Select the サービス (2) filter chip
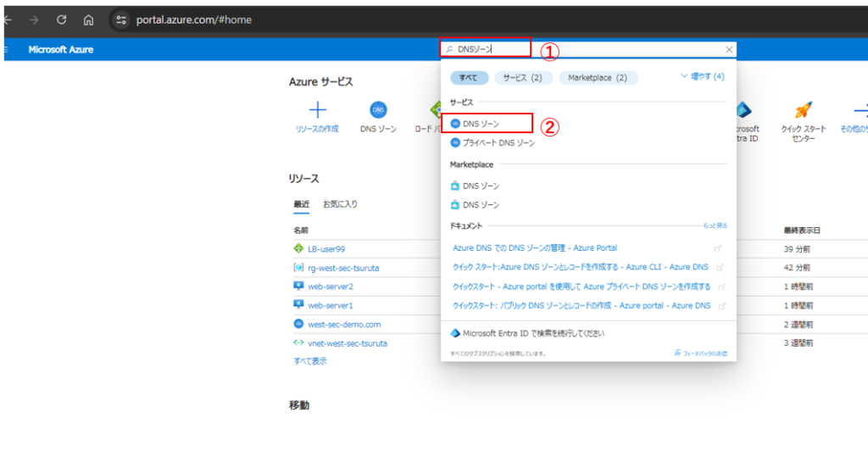The height and width of the screenshot is (456, 868). coord(522,78)
